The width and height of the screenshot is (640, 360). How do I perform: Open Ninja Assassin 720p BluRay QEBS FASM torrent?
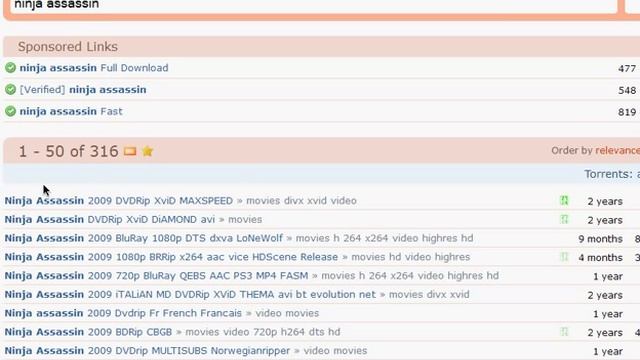coord(156,276)
